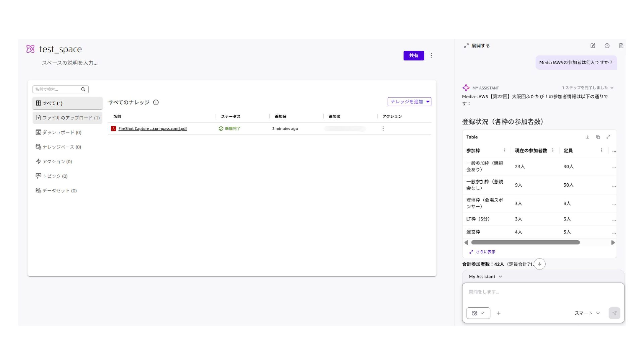
Task: Click the 23人 table cell
Action: coord(520,167)
